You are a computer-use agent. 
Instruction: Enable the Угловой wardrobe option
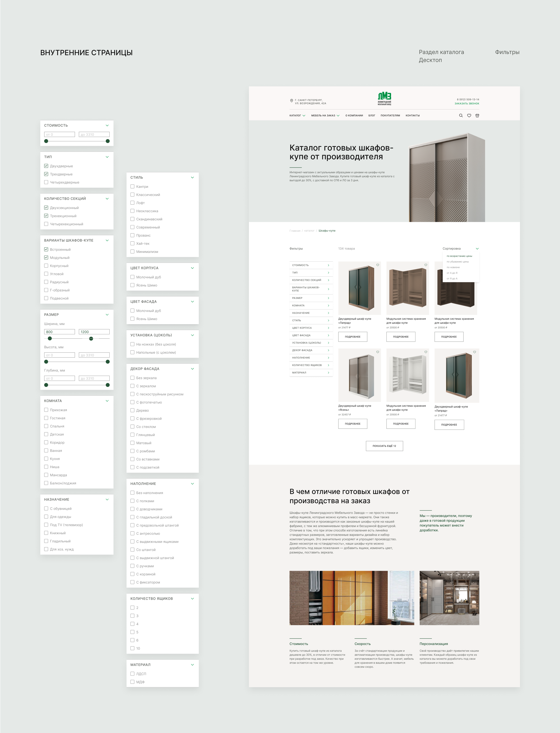pos(46,274)
